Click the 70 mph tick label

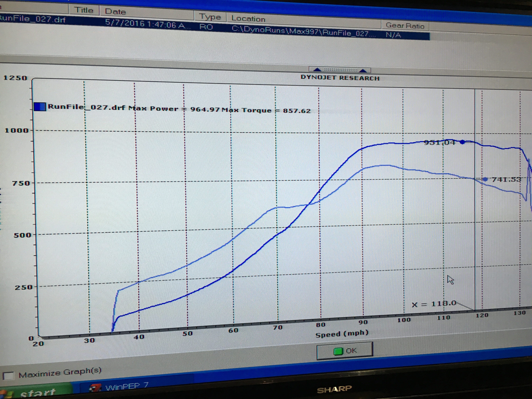click(277, 327)
